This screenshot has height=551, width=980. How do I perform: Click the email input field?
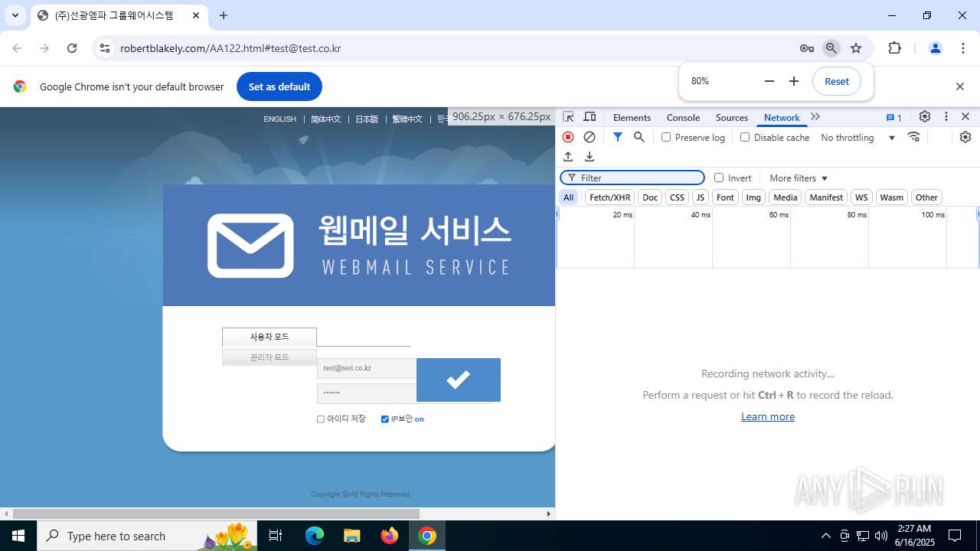click(x=367, y=368)
